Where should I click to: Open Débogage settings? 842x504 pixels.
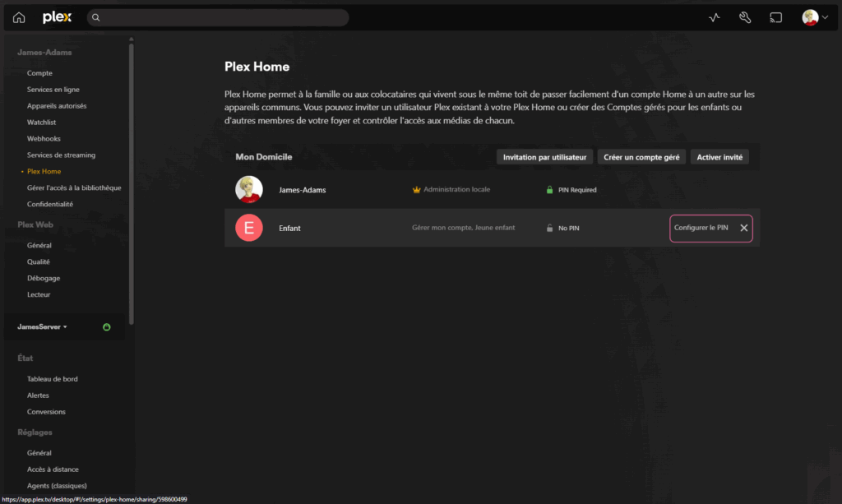pos(44,278)
